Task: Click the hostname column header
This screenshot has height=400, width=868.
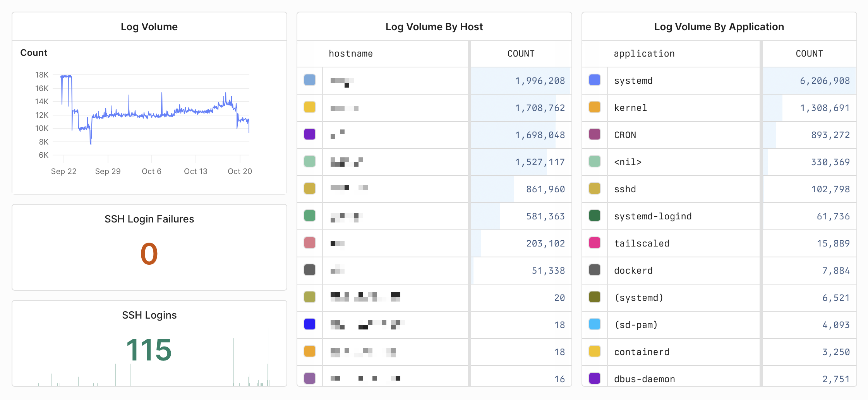Action: [x=350, y=53]
